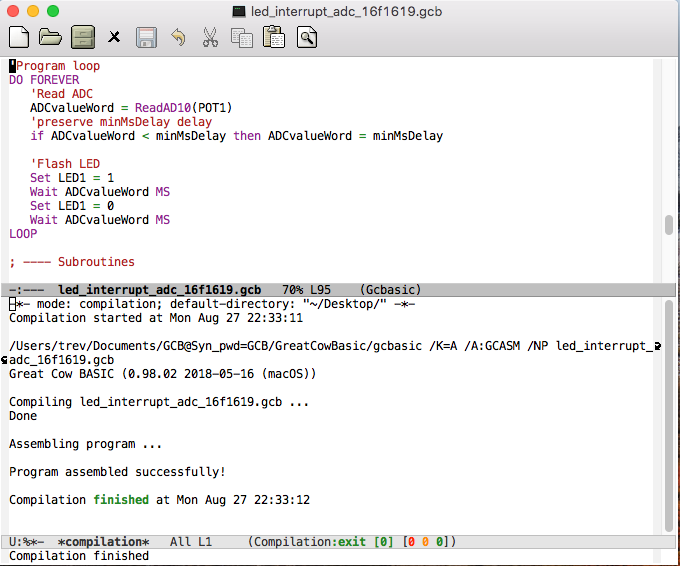Click the 'Flash LED comment
The height and width of the screenshot is (566, 680).
click(x=65, y=164)
